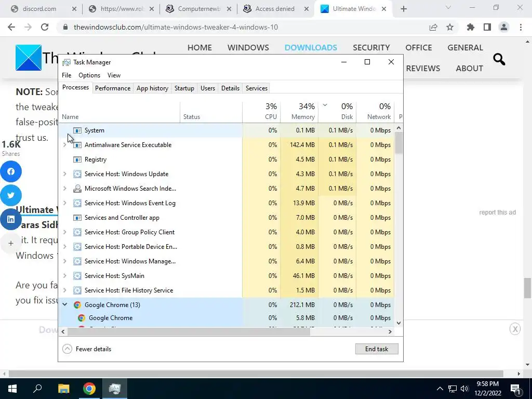Screen dimensions: 532x399
Task: Open the OFFICE nav link
Action: [x=418, y=47]
